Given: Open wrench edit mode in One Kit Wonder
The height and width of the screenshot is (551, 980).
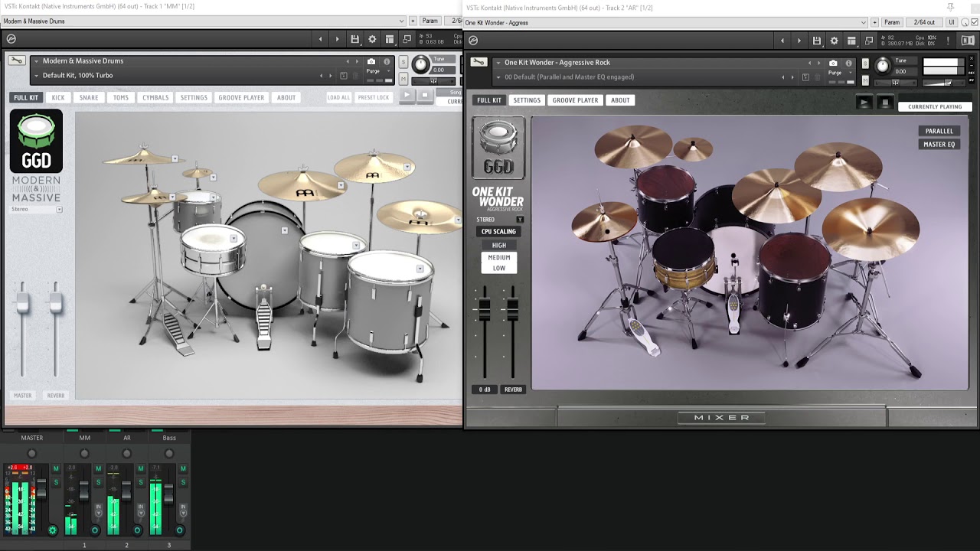Looking at the screenshot, I should 479,63.
